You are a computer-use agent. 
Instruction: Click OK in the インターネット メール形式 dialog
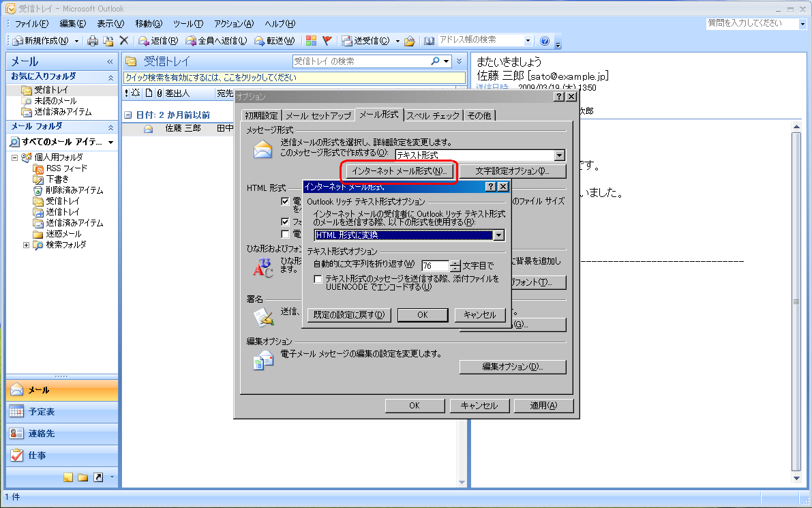423,315
